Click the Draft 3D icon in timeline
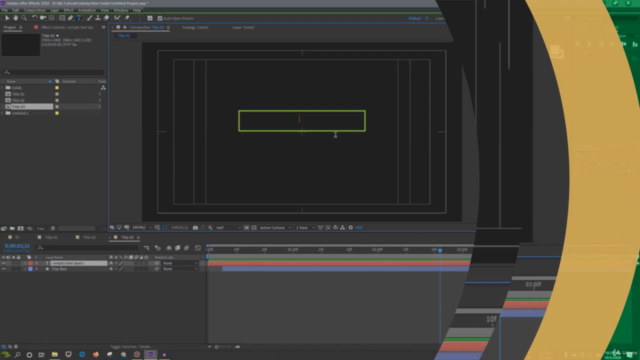Viewport: 640px width, 360px height. click(x=158, y=248)
